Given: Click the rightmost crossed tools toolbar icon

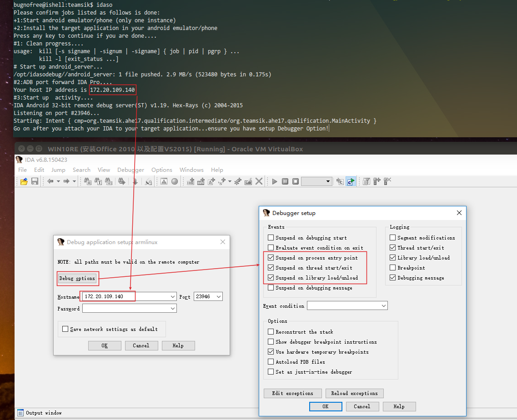Looking at the screenshot, I should coord(387,181).
